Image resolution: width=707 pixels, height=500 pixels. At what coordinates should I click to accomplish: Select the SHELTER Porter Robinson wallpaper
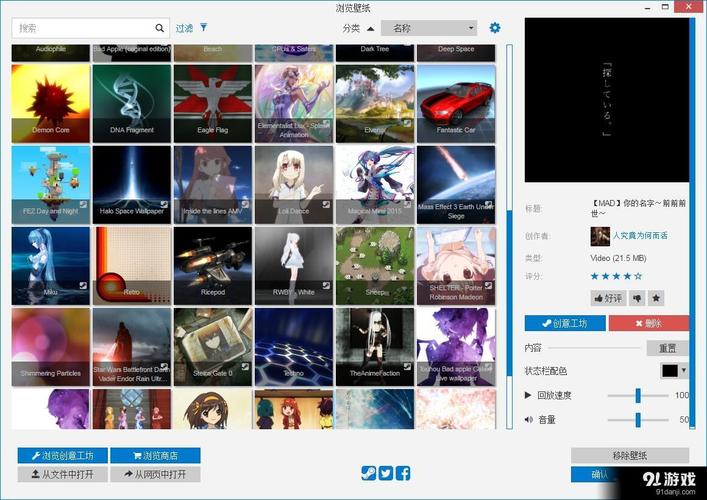pyautogui.click(x=456, y=266)
